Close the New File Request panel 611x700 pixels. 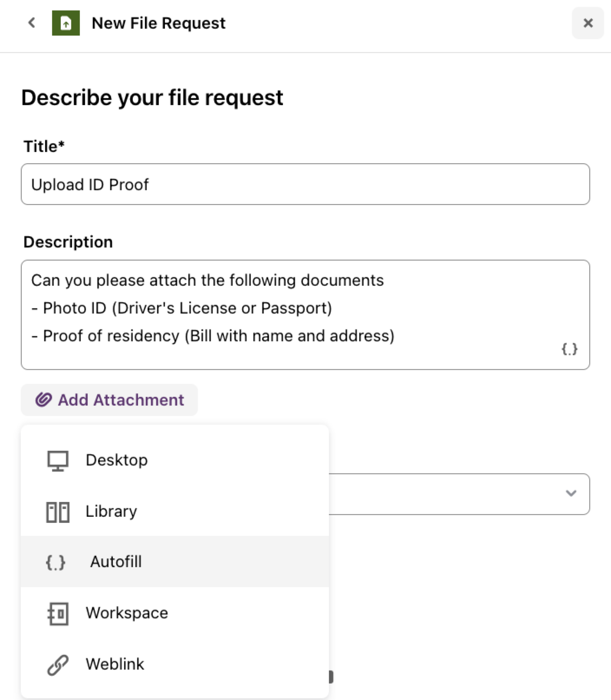point(588,23)
